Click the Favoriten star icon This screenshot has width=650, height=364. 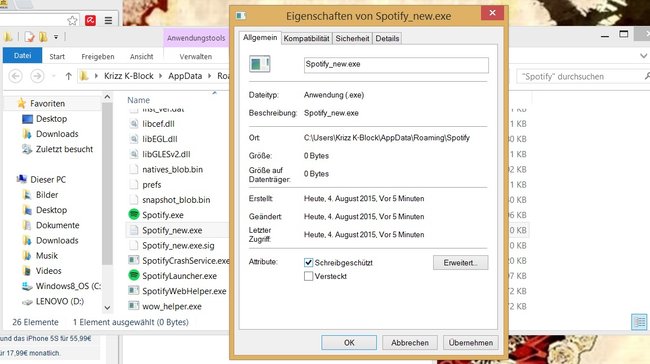(22, 103)
